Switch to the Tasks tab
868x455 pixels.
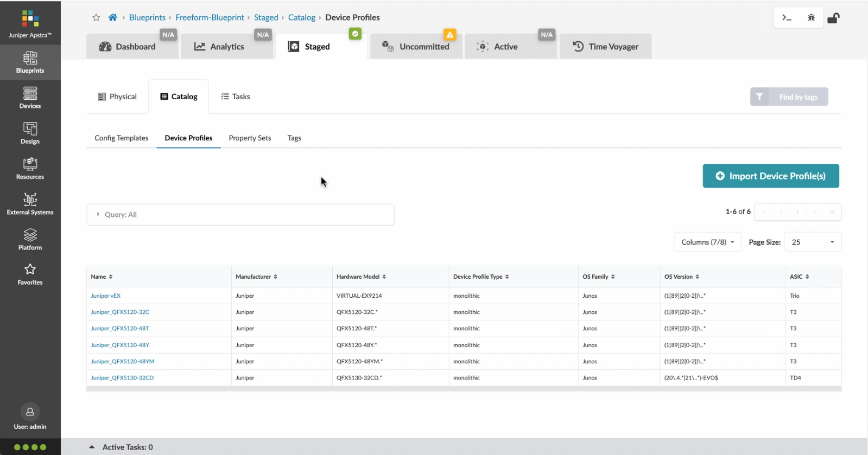(x=236, y=97)
